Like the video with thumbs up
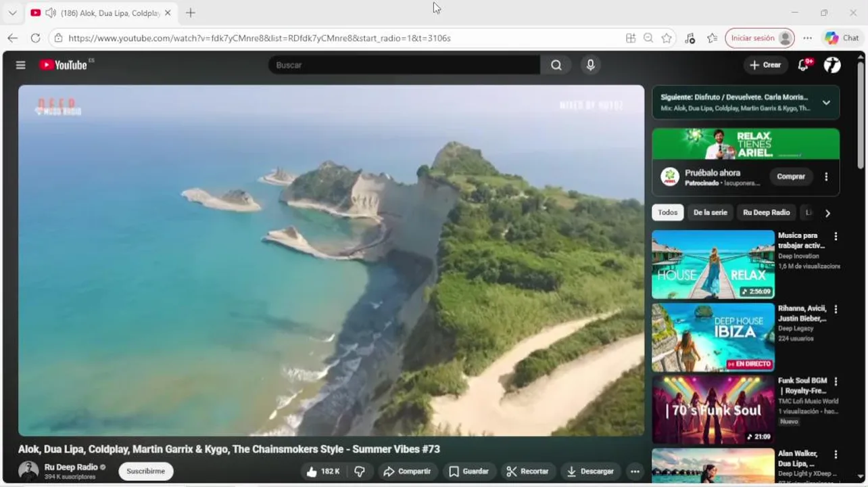This screenshot has width=868, height=487. tap(324, 471)
